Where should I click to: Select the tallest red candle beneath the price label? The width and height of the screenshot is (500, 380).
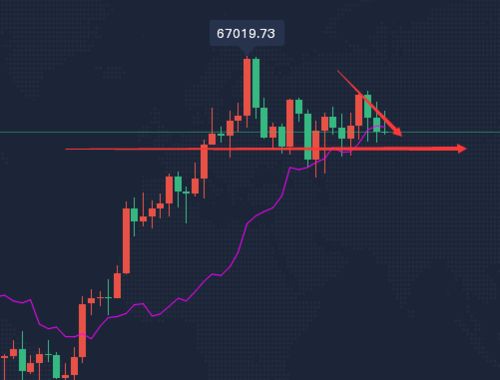pos(247,87)
